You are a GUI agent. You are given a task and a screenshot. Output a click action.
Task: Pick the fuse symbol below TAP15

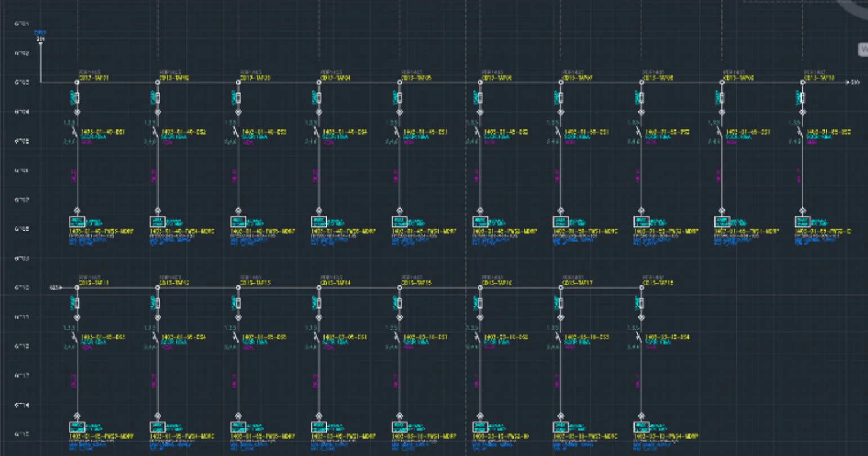[399, 303]
